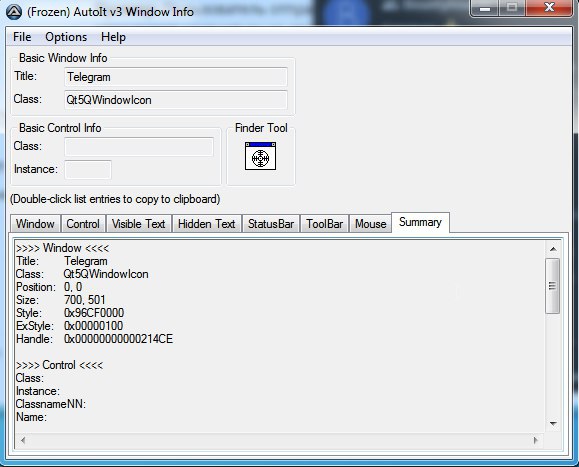The width and height of the screenshot is (579, 467).
Task: Click the summary scroll down arrow
Action: point(553,423)
